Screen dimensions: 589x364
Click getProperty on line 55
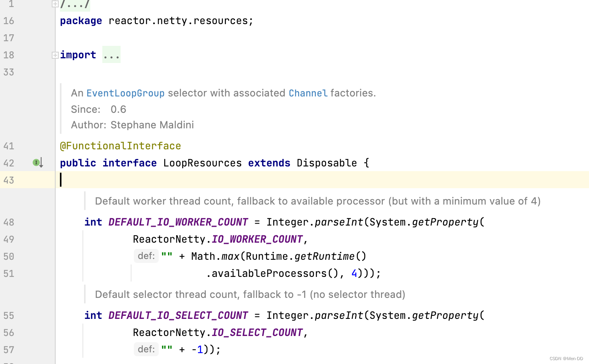pos(445,315)
